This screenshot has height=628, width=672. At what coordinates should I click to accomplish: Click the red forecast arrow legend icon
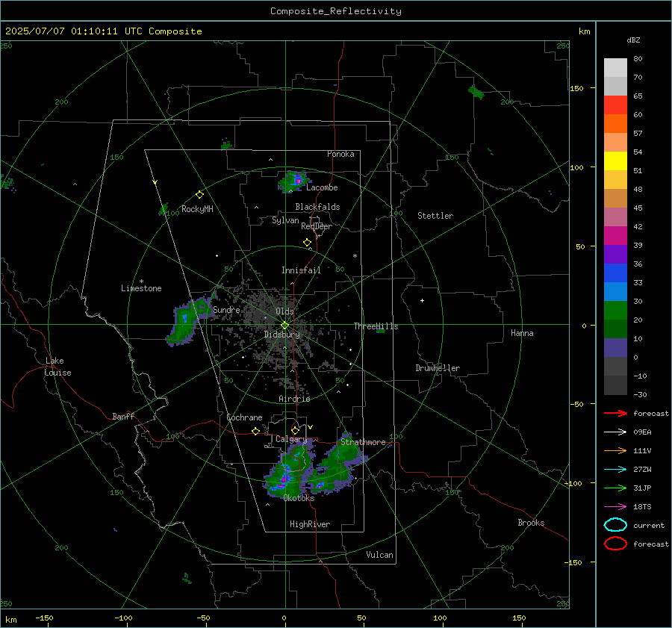[615, 413]
